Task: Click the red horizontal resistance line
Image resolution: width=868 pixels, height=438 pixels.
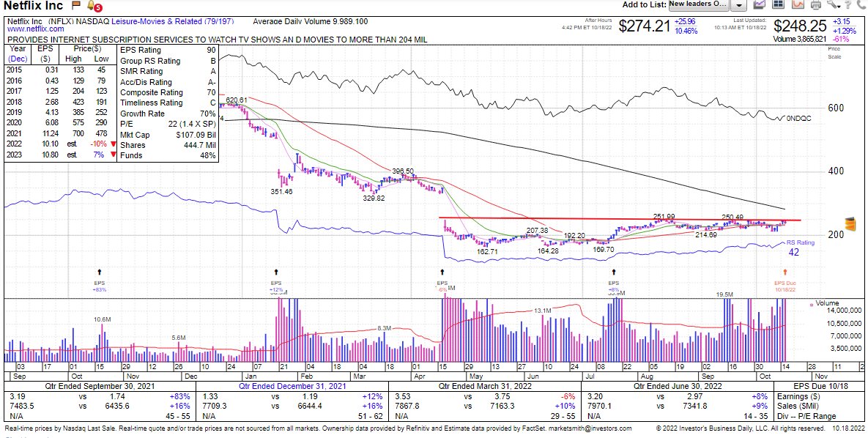Action: pos(619,219)
